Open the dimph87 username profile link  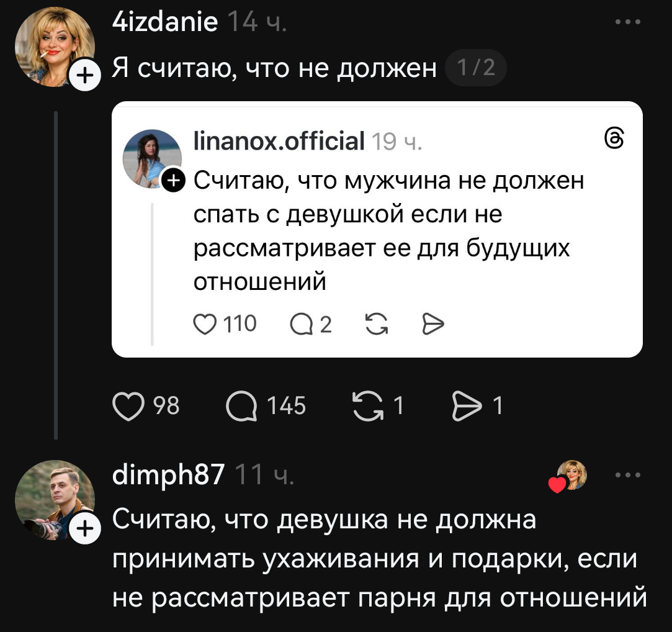click(168, 476)
